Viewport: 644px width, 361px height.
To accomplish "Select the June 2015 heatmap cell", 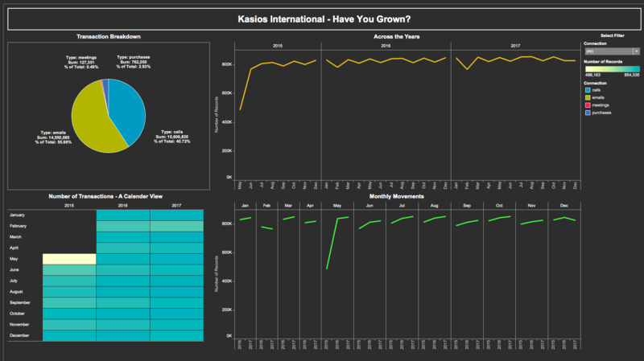I will (69, 270).
